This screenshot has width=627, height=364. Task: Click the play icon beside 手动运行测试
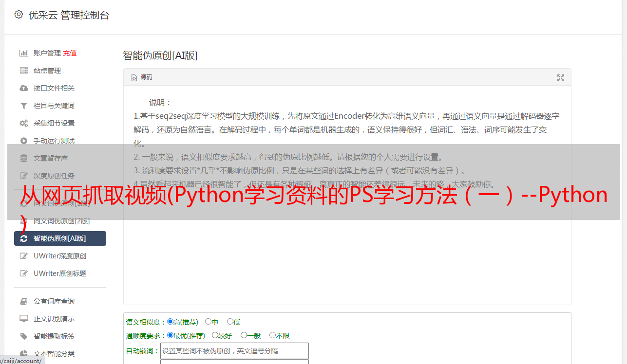coord(23,141)
